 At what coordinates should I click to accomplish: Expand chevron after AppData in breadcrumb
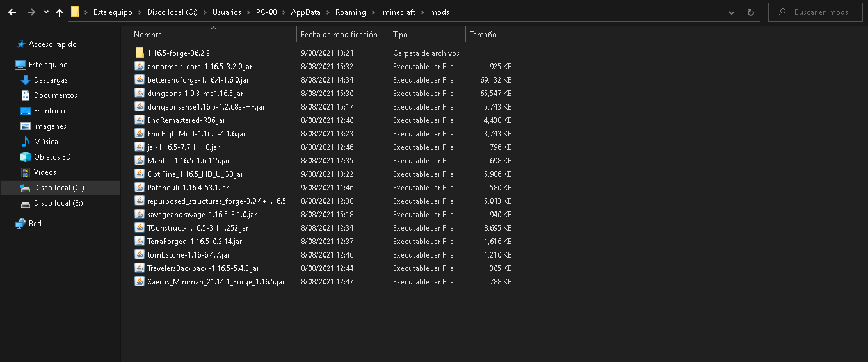click(x=328, y=12)
